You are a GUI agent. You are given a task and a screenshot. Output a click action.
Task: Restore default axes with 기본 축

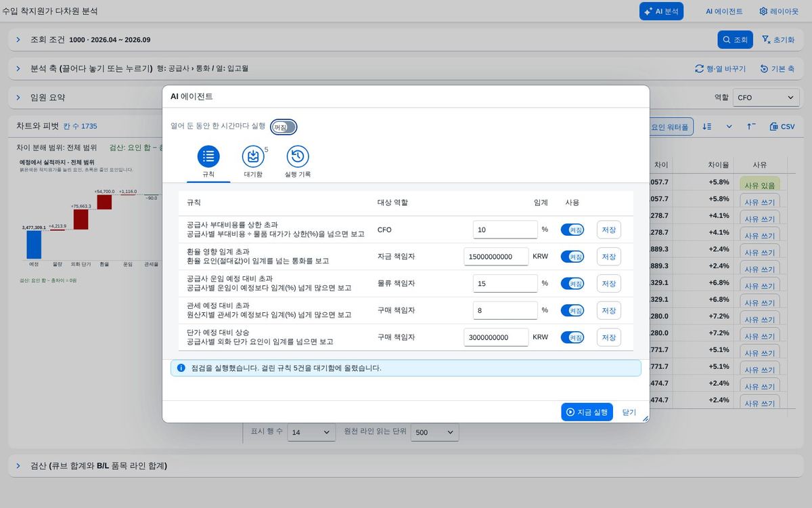[x=777, y=68]
